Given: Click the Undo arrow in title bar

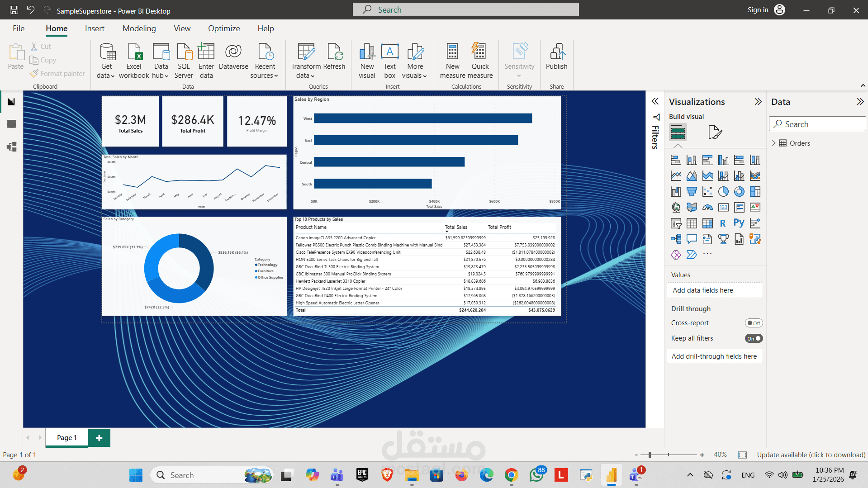Looking at the screenshot, I should click(31, 10).
